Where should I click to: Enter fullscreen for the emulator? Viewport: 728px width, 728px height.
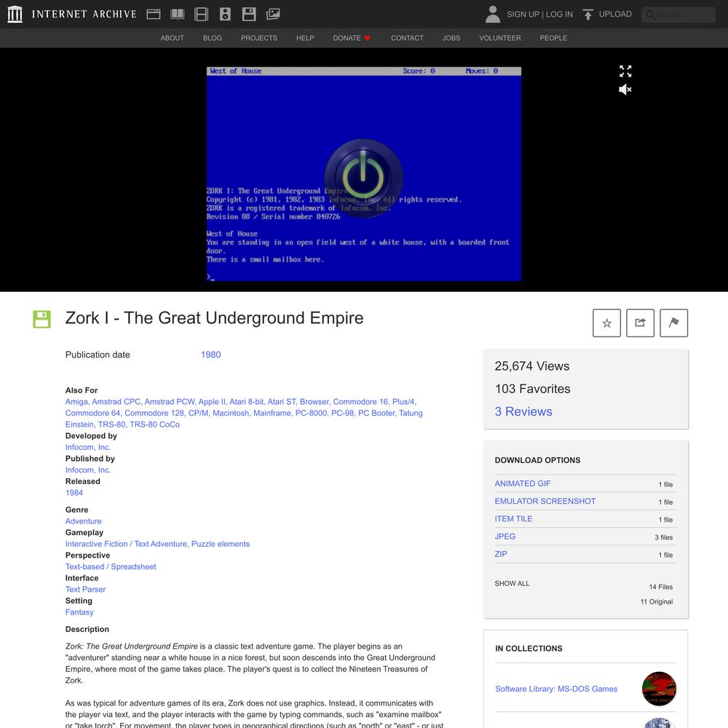coord(625,71)
